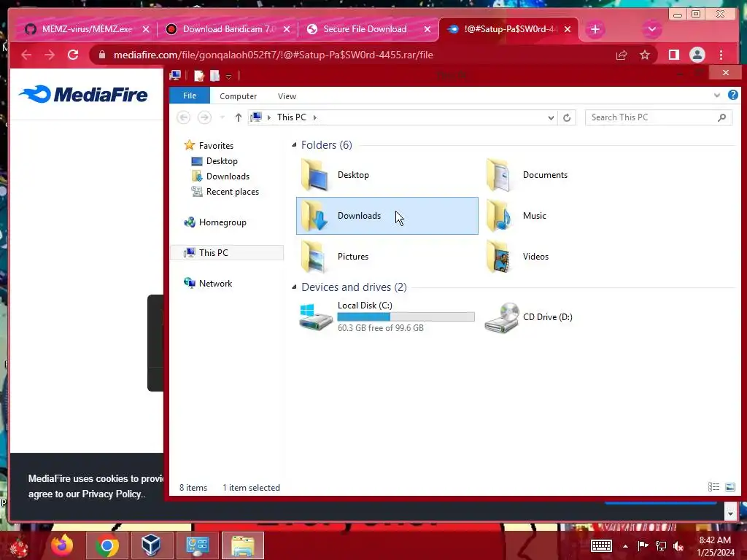Open the Computer ribbon tab

239,96
